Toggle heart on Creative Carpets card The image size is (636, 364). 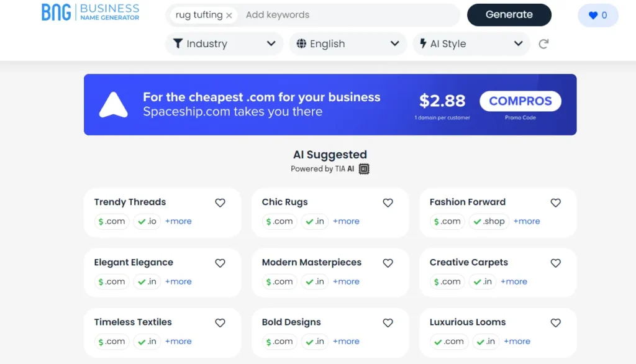click(556, 263)
